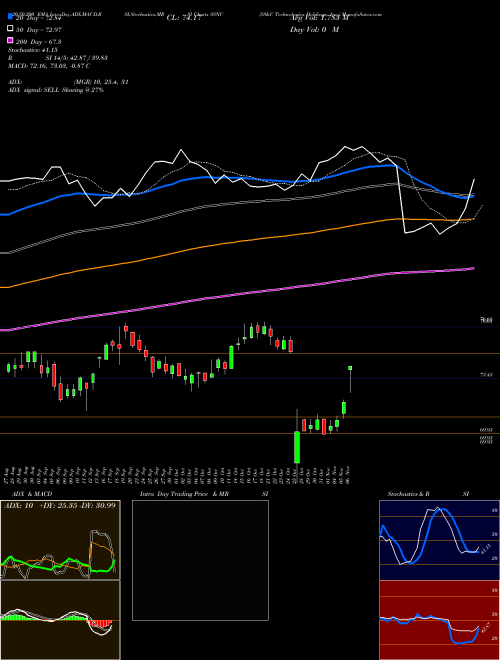Image resolution: width=500 pixels, height=660 pixels.
Task: Click the 73.47 price axis label
Action: point(486,375)
